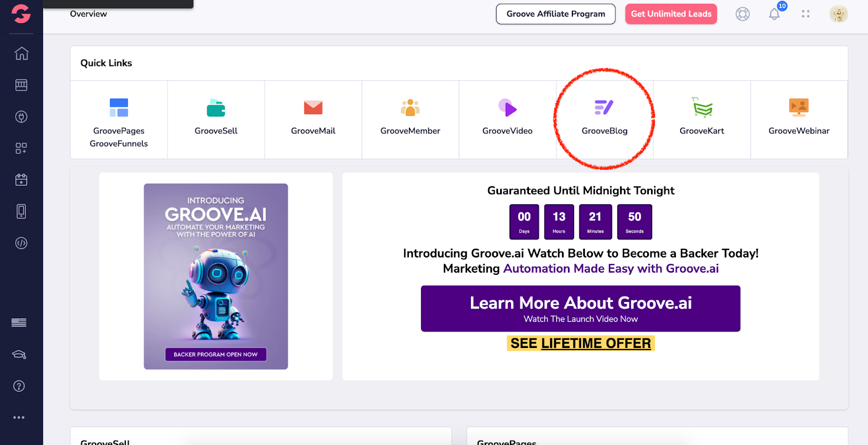The width and height of the screenshot is (868, 445).
Task: Open the graduation cap academy icon
Action: click(19, 354)
